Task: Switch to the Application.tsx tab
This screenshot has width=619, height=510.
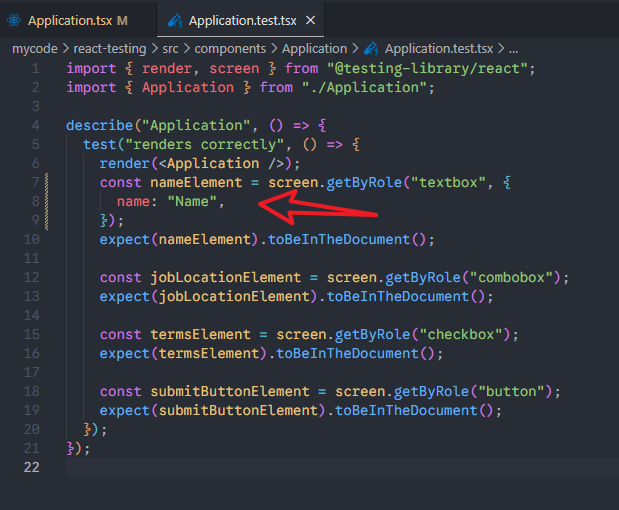Action: [x=70, y=20]
